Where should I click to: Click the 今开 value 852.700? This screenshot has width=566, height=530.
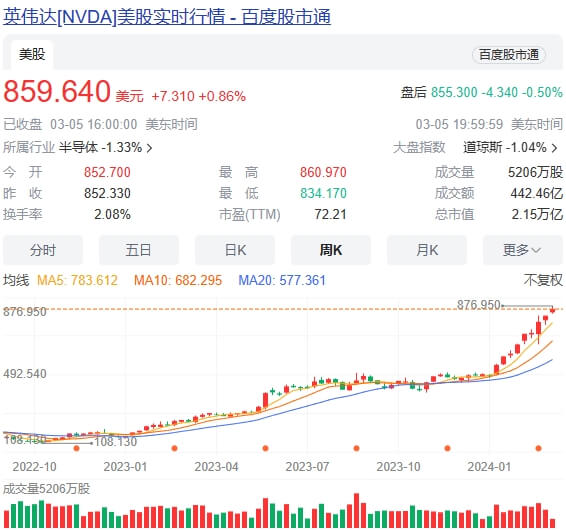pos(107,172)
